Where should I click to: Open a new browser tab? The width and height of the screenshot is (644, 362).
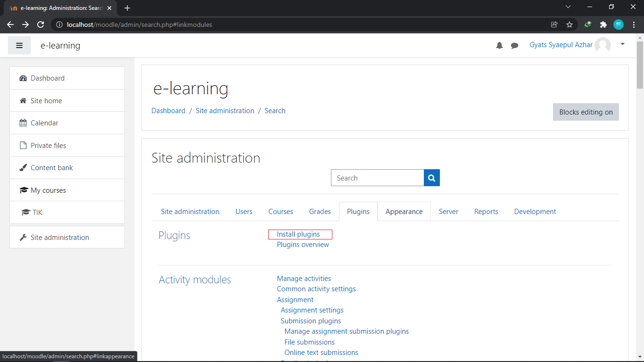point(127,8)
